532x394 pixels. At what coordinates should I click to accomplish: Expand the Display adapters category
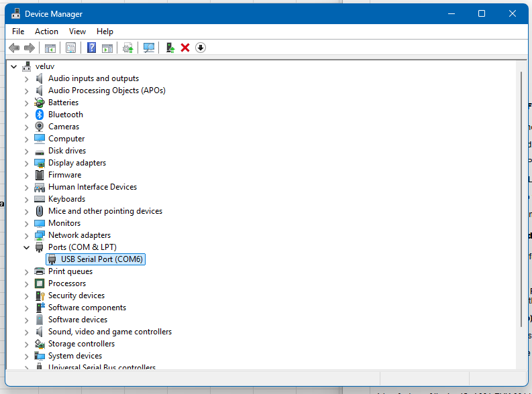point(27,163)
